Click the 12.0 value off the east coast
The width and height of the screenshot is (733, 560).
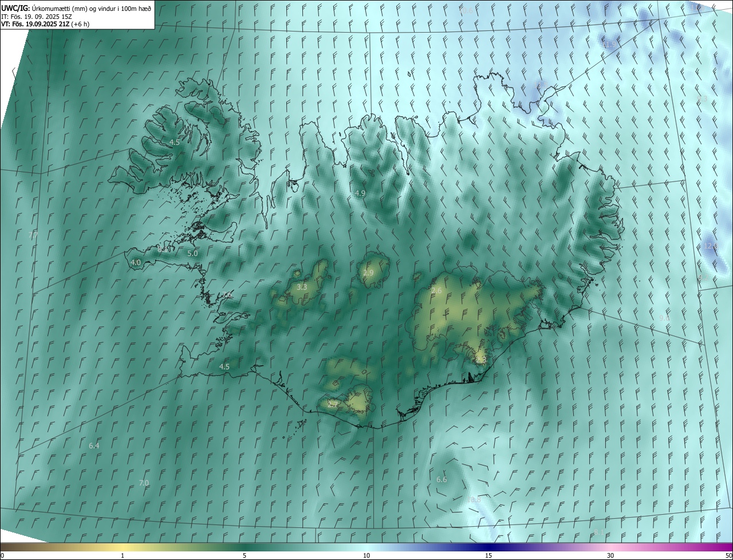(x=711, y=246)
